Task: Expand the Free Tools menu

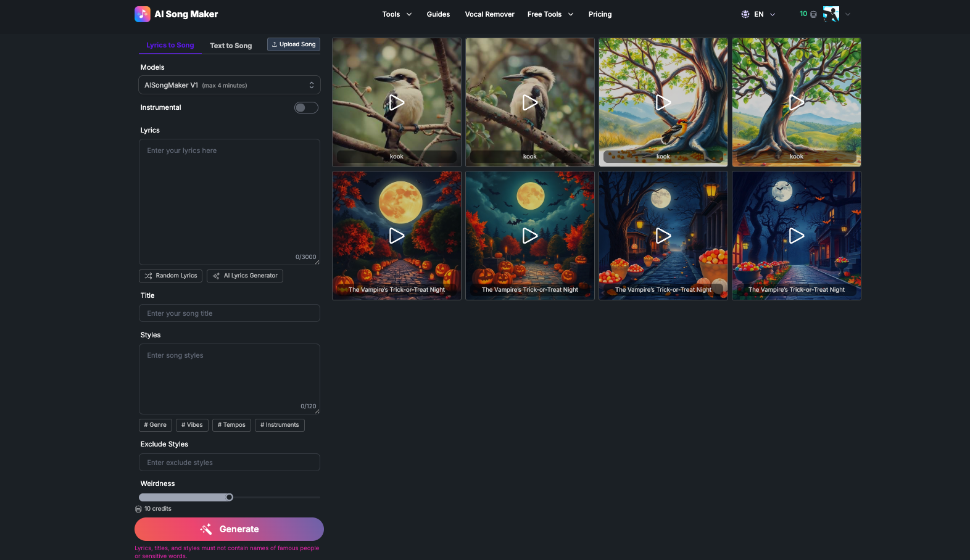Action: coord(550,14)
